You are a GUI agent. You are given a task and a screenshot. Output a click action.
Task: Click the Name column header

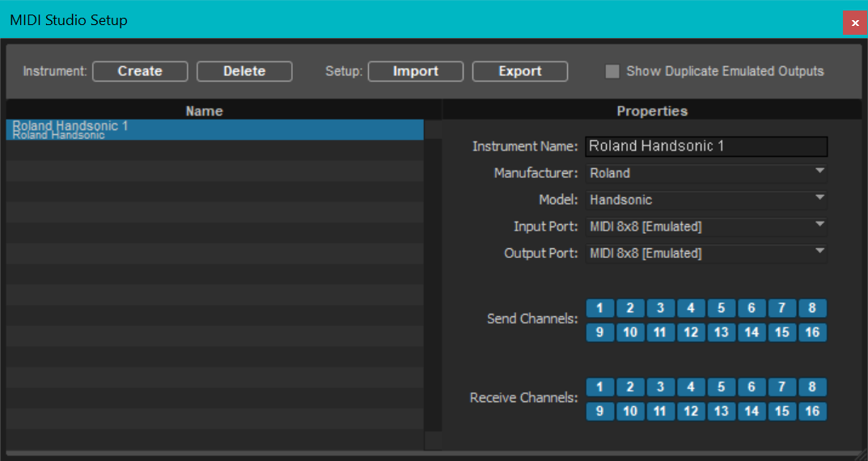[204, 111]
